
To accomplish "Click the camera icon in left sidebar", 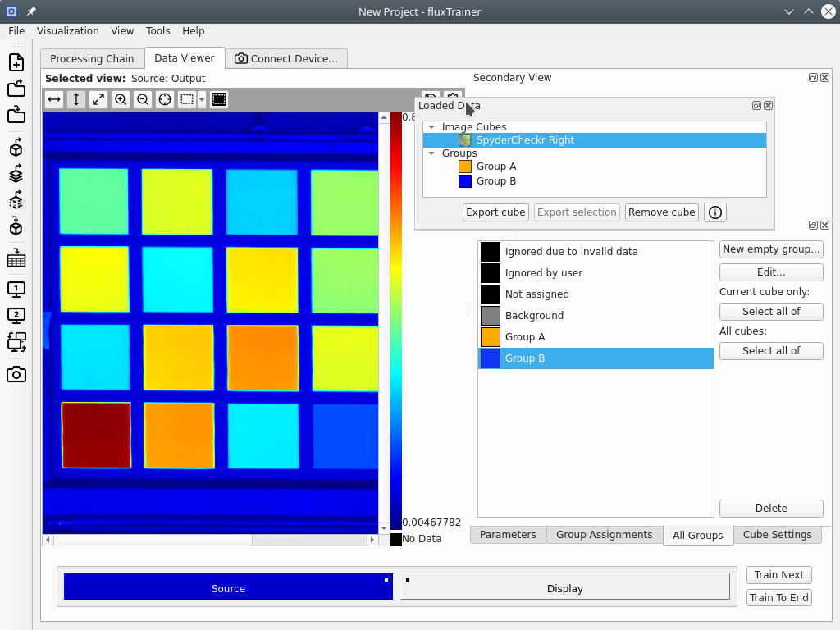I will (16, 374).
